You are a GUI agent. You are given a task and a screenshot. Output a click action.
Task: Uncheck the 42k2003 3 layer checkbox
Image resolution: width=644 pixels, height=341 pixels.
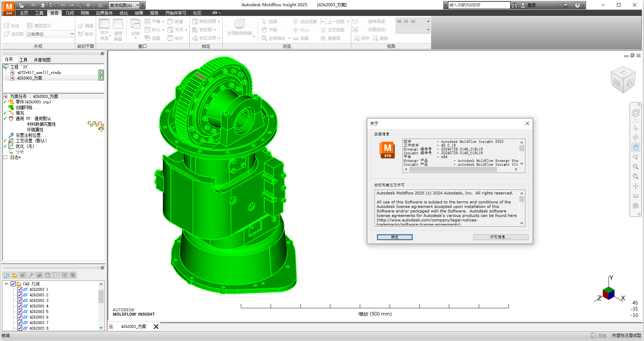point(20,300)
